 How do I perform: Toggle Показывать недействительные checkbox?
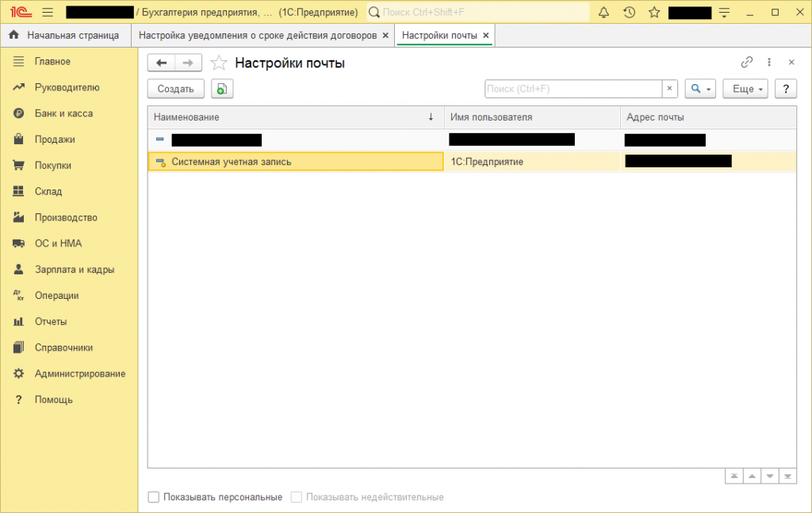(297, 497)
